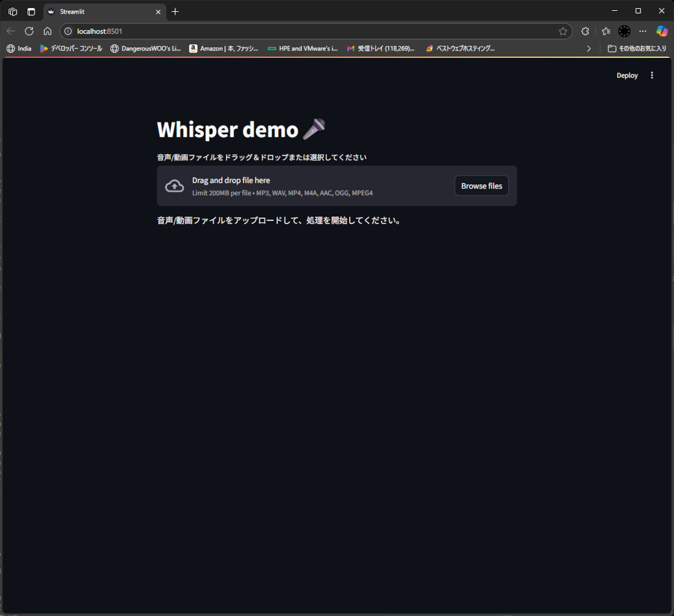Open the favorites list icon
The image size is (674, 616).
click(606, 31)
